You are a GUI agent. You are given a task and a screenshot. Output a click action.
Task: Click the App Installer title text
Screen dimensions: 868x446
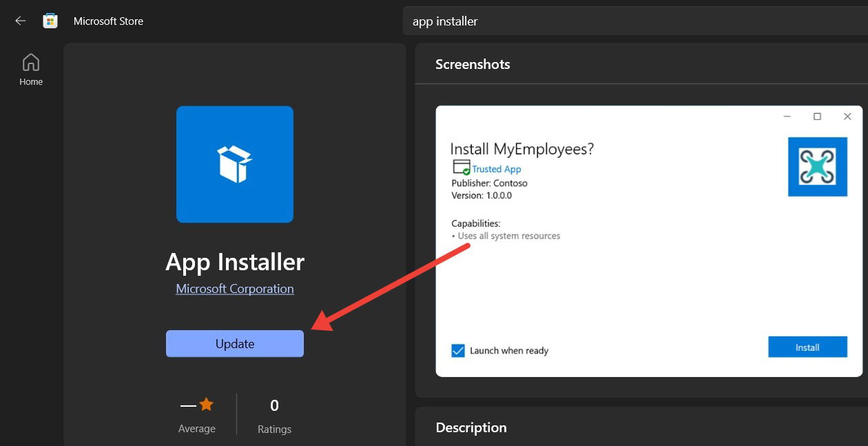(x=235, y=262)
